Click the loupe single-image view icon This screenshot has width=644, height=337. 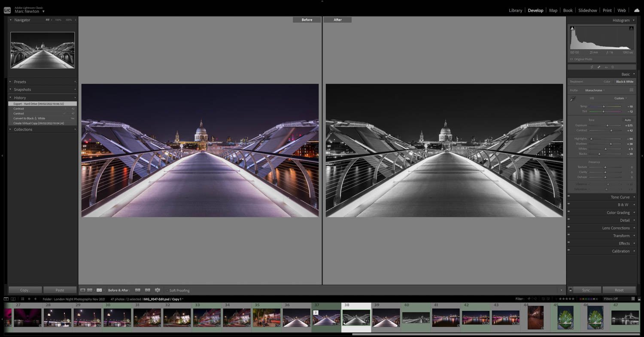pos(82,290)
